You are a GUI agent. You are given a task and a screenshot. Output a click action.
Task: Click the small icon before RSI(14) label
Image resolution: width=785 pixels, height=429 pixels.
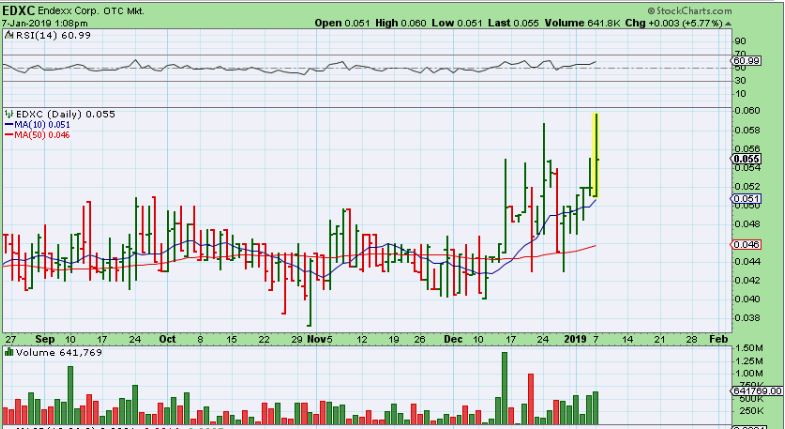(x=10, y=36)
